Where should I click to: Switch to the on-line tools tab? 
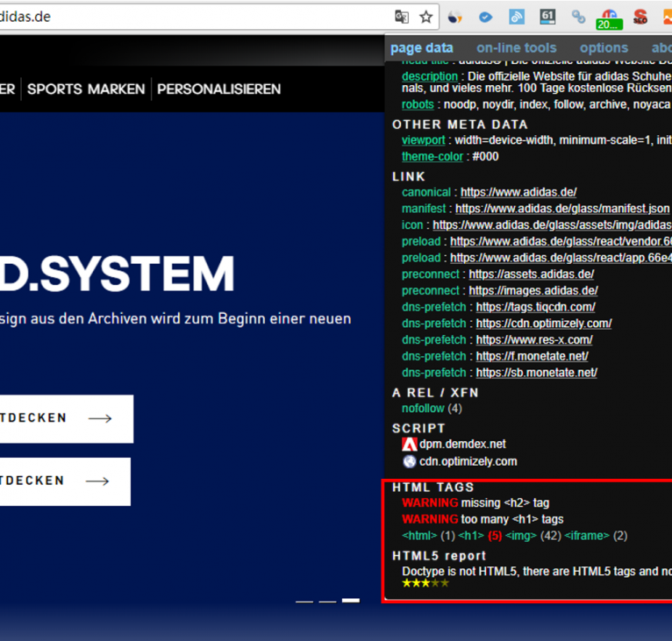tap(516, 48)
